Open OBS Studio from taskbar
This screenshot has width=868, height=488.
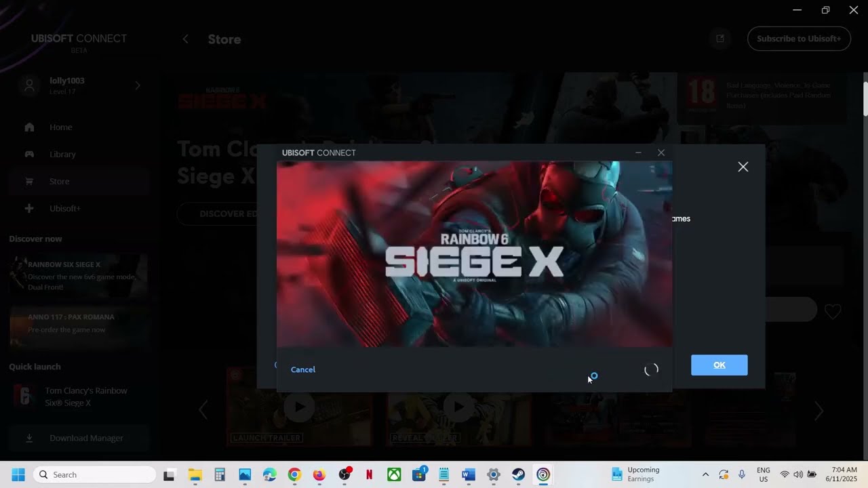click(344, 474)
